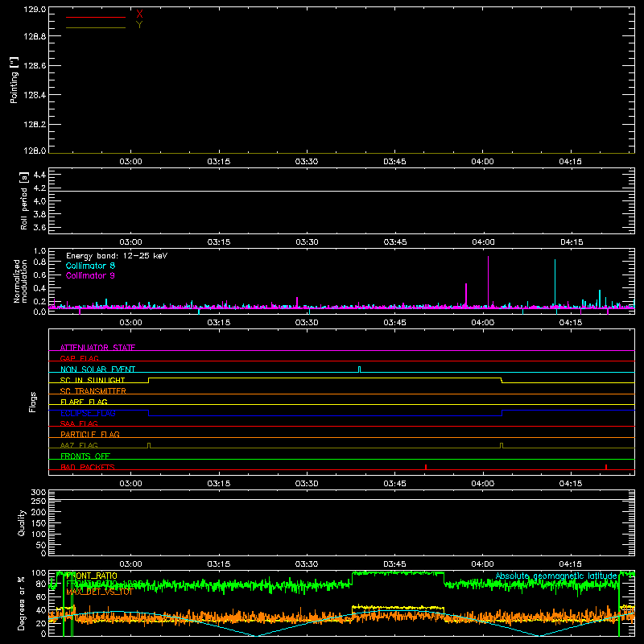Select the SAA_FLAG label
Image resolution: width=644 pixels, height=644 pixels.
(79, 423)
